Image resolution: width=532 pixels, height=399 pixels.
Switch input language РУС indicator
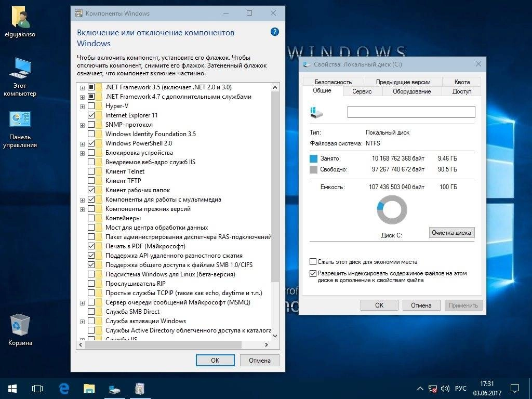click(x=460, y=389)
